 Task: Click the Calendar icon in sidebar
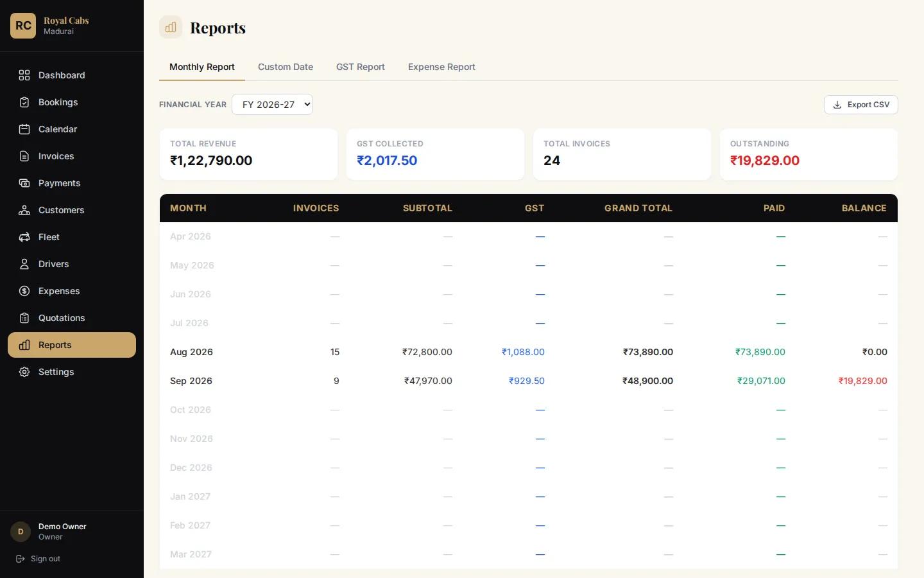point(24,129)
